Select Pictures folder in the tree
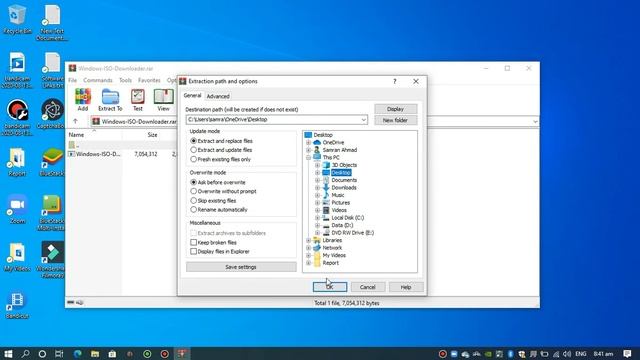Viewport: 640px width, 360px height. (340, 203)
